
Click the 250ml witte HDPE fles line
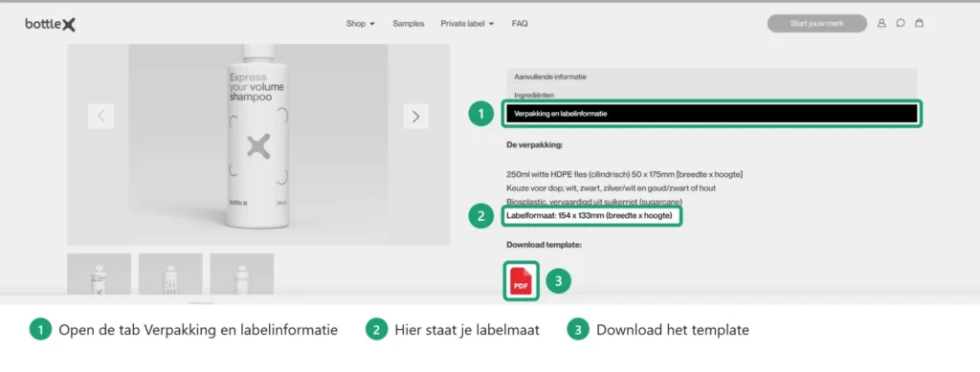pyautogui.click(x=624, y=174)
